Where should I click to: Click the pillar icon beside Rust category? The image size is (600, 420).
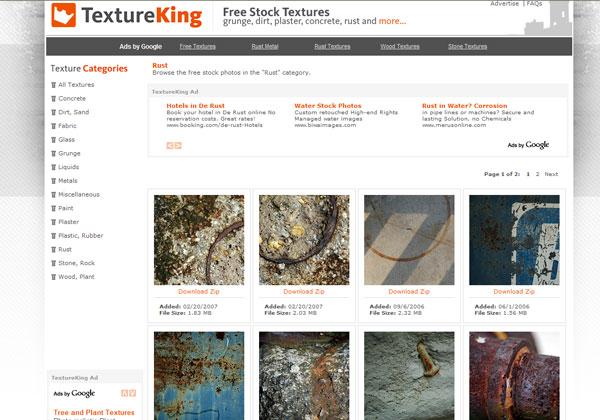pyautogui.click(x=54, y=249)
